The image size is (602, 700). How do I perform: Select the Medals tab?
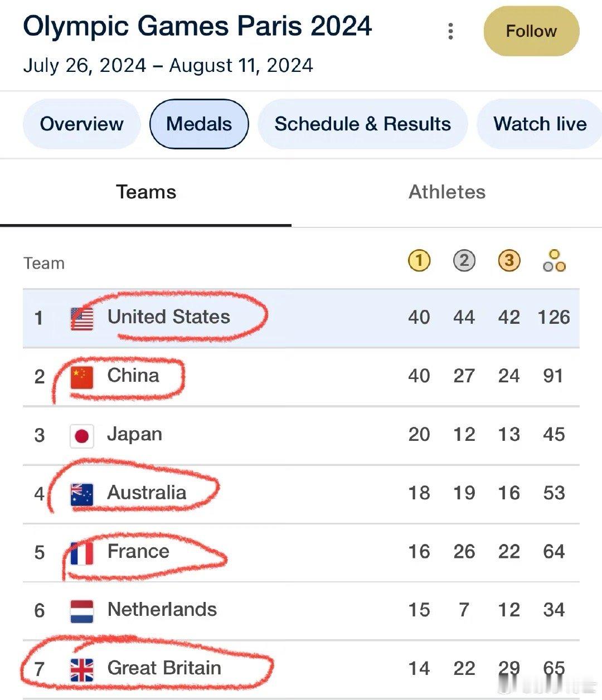coord(199,124)
